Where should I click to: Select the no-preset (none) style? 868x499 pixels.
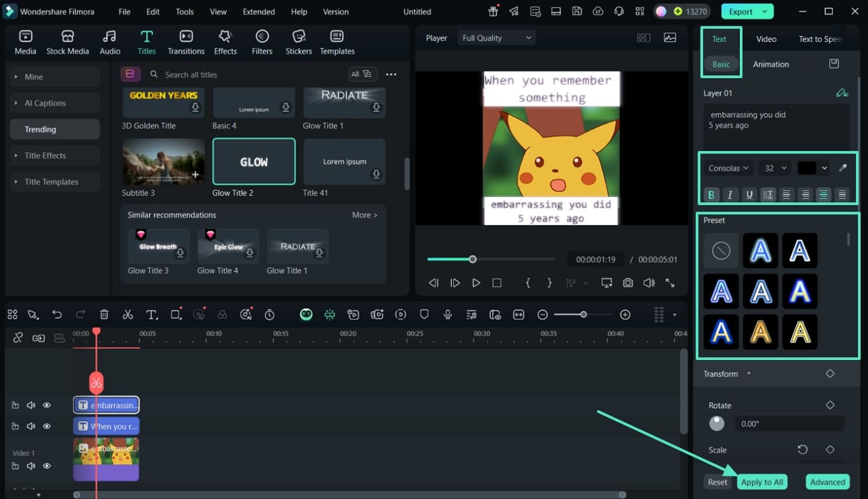tap(721, 251)
